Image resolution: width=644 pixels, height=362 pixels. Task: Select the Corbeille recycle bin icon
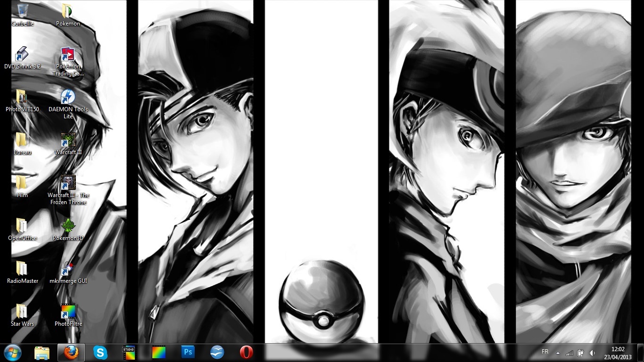click(x=22, y=15)
